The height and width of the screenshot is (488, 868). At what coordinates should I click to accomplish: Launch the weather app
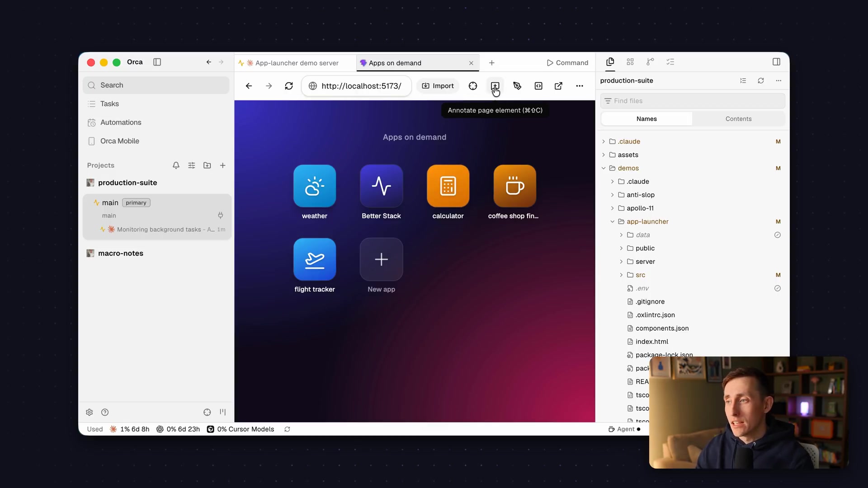point(315,186)
